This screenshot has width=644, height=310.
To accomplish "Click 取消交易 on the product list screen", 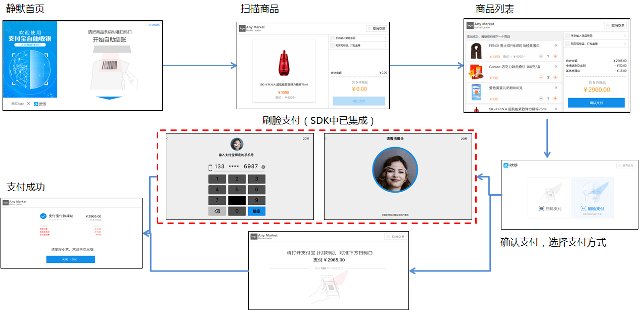I will click(x=615, y=25).
